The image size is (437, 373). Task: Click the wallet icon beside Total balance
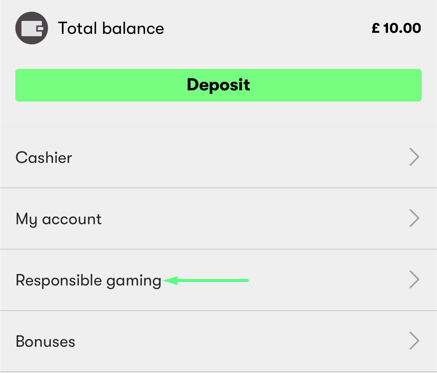(x=31, y=28)
